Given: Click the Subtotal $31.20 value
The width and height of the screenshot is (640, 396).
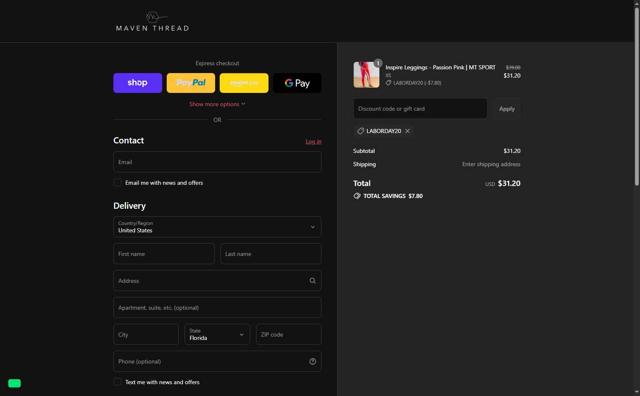Looking at the screenshot, I should point(512,151).
